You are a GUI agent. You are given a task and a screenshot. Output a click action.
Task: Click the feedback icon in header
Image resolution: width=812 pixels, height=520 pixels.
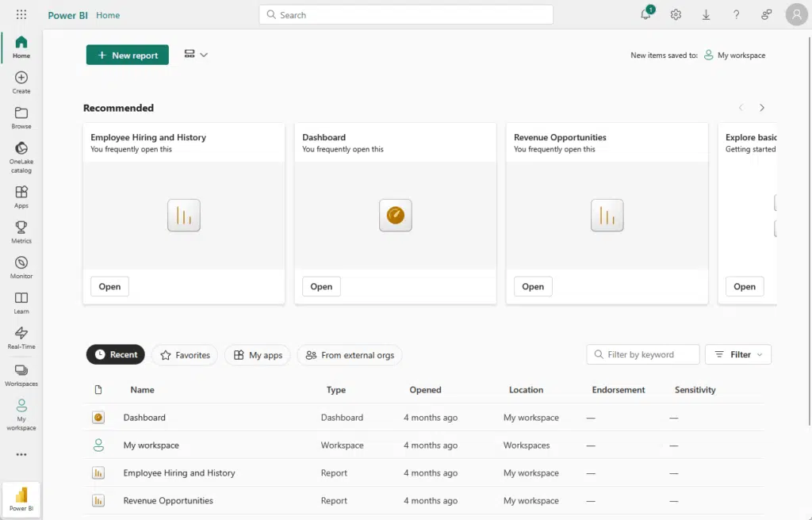pyautogui.click(x=767, y=14)
